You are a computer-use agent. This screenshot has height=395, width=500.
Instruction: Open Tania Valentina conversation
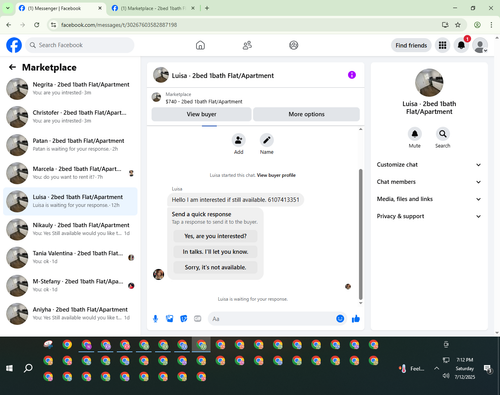tap(70, 257)
